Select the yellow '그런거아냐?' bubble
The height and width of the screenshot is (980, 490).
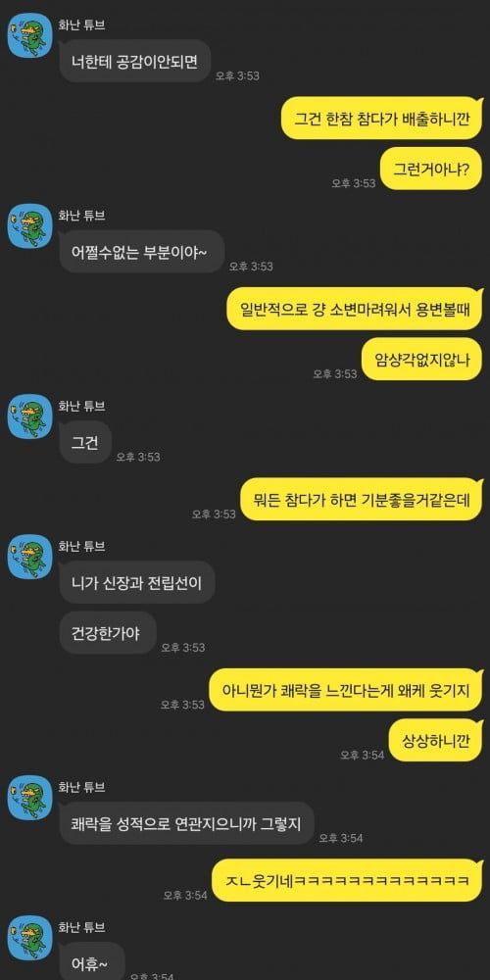click(432, 169)
